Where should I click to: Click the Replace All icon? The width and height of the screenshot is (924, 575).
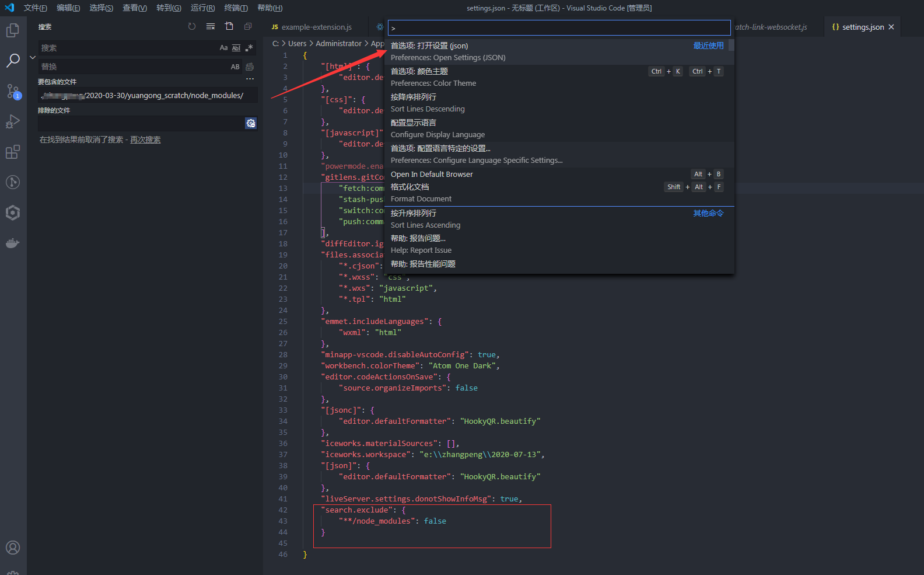coord(250,67)
